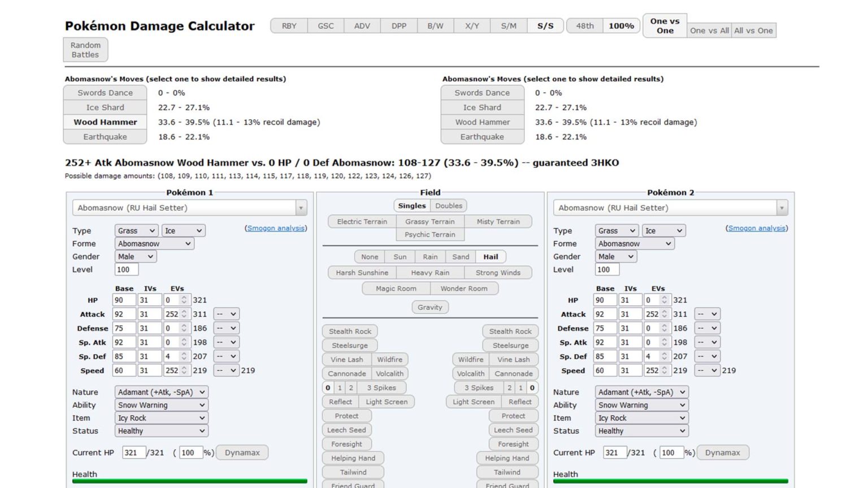Set 3 Spikes on Pokémon 1's side
The height and width of the screenshot is (488, 868).
381,387
